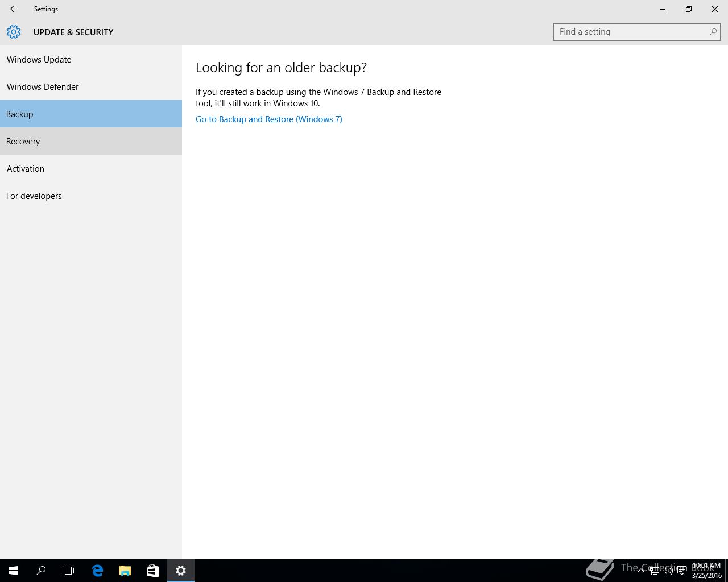728x582 pixels.
Task: Open the volume control tray icon
Action: click(x=668, y=571)
